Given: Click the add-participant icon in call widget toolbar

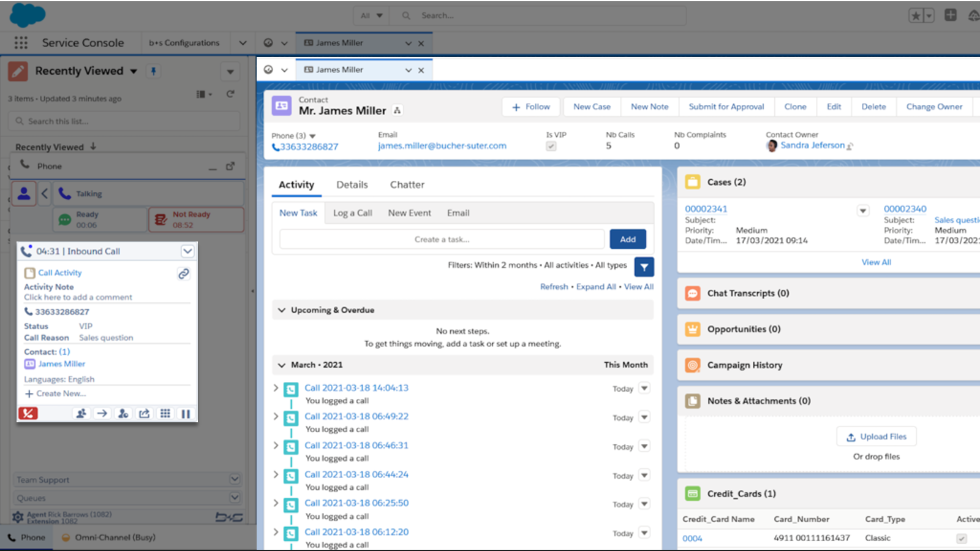Looking at the screenshot, I should [x=81, y=414].
